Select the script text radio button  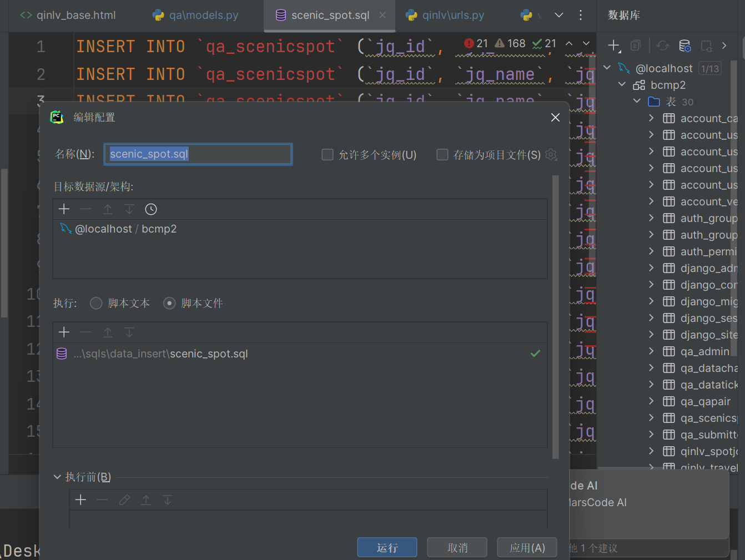96,303
